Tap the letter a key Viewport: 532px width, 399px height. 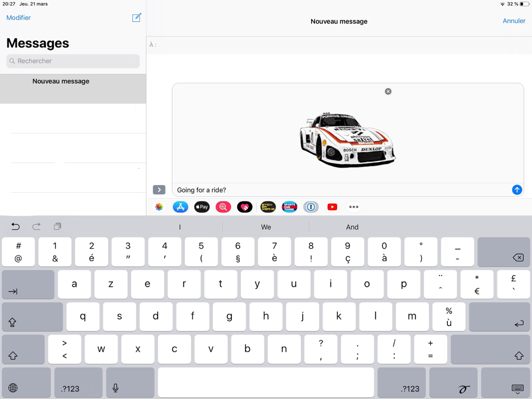(x=74, y=284)
